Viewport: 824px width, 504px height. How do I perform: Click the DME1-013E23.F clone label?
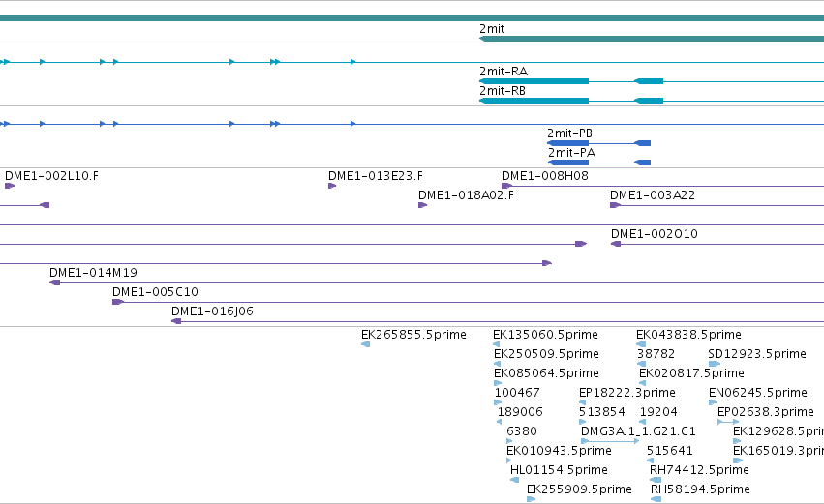point(376,176)
